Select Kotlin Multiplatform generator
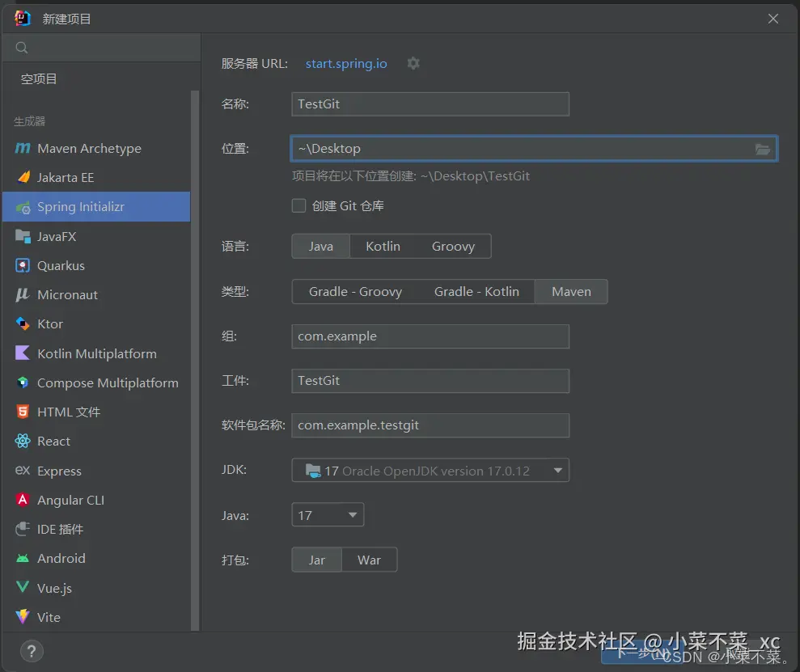800x672 pixels. 96,353
